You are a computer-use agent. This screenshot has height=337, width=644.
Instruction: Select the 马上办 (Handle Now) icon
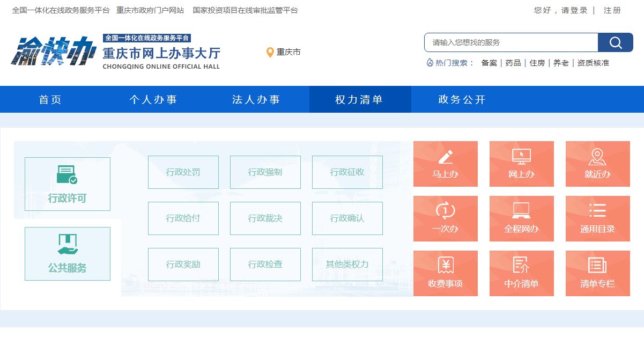[445, 164]
